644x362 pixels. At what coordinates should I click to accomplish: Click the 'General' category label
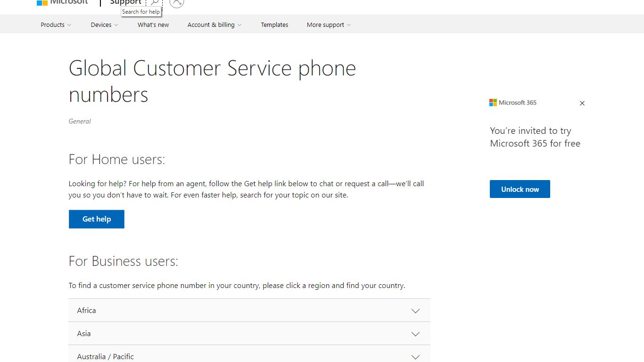[80, 121]
